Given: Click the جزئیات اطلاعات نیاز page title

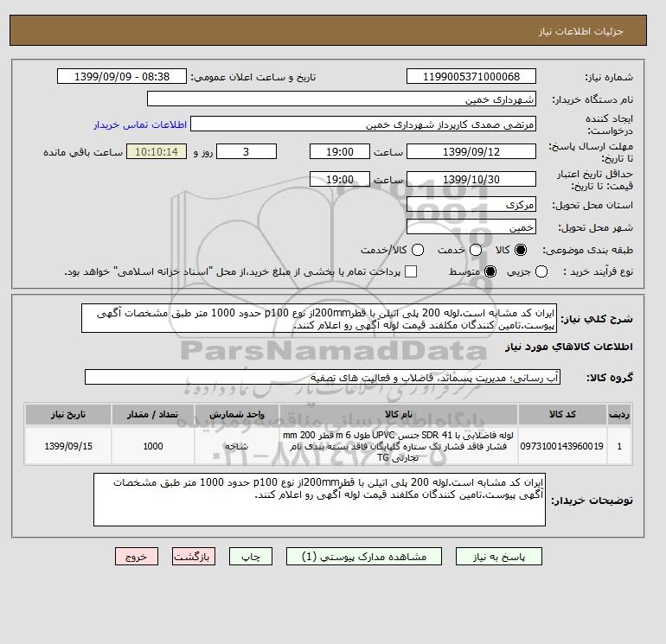Looking at the screenshot, I should [580, 32].
